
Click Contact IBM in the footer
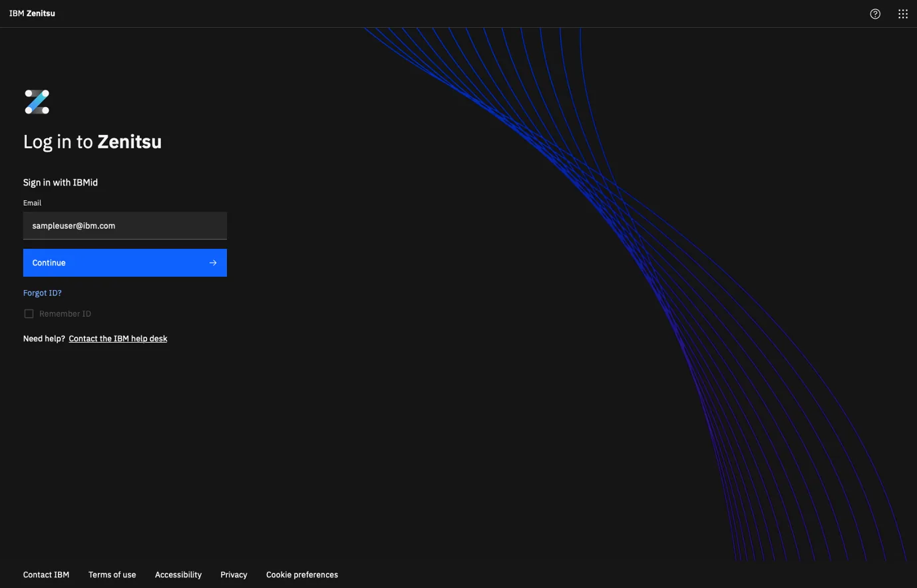pos(45,575)
